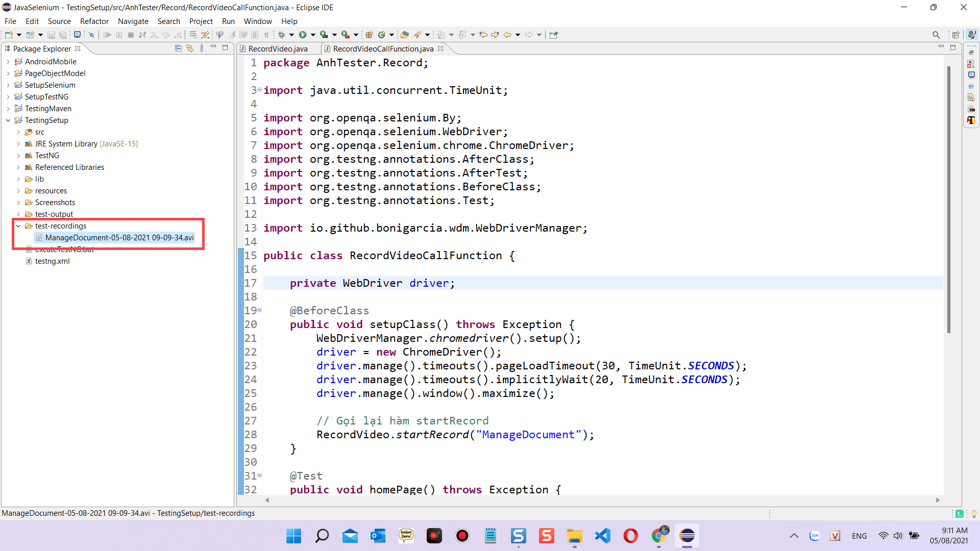This screenshot has height=551, width=980.
Task: Toggle Link with Editor in Package Explorer
Action: (x=190, y=48)
